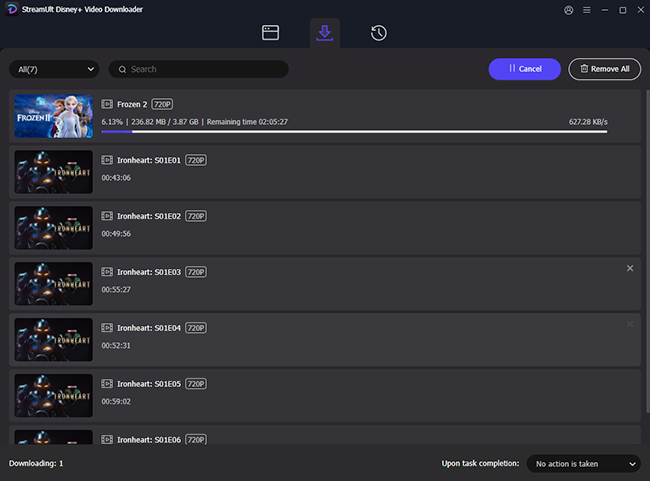The width and height of the screenshot is (650, 481).
Task: Switch to the downloading queue tab
Action: [x=325, y=33]
